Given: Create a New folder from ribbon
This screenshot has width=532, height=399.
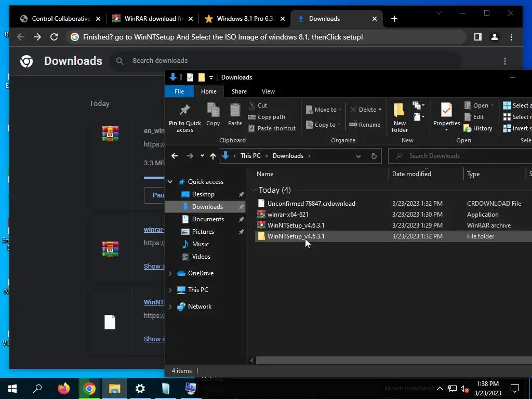Looking at the screenshot, I should pos(400,118).
